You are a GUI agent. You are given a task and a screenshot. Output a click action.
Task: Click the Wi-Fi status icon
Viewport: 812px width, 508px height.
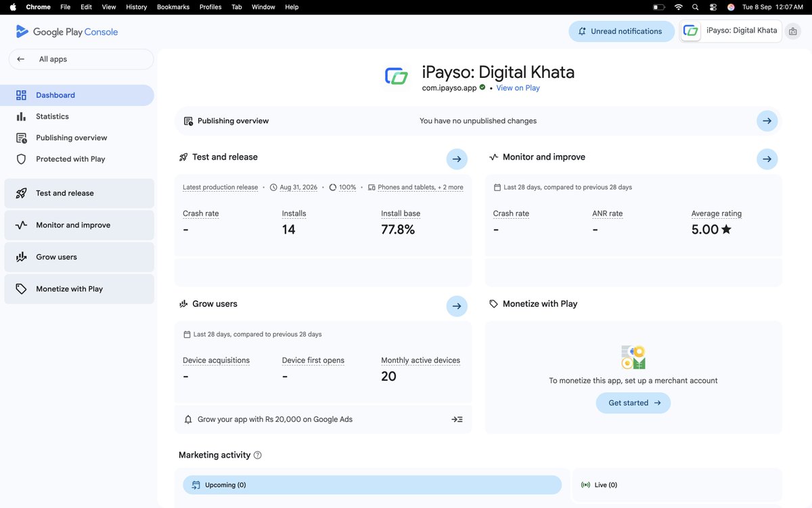[x=678, y=7]
